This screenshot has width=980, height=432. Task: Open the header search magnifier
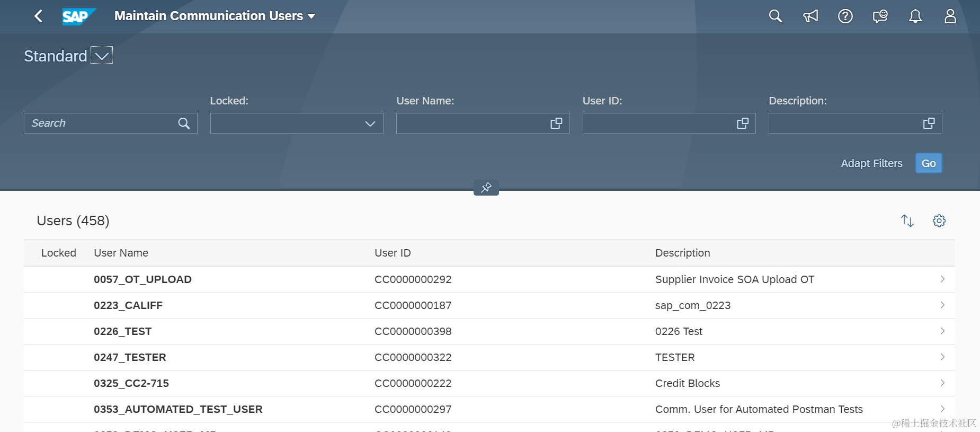click(x=775, y=16)
